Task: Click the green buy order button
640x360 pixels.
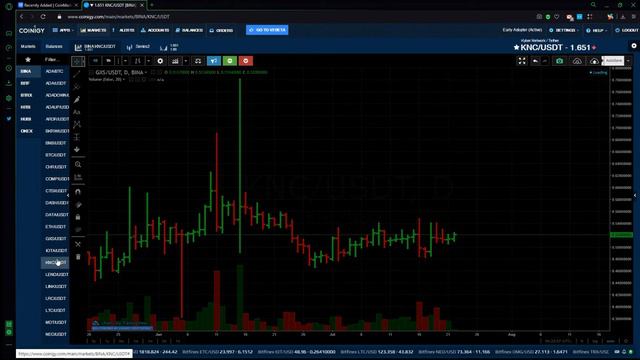Action: 230,61
